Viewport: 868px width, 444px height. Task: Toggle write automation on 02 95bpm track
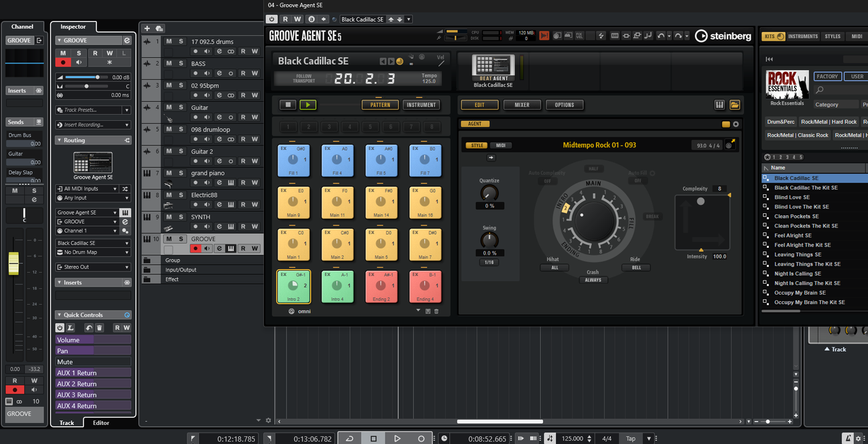click(x=254, y=95)
